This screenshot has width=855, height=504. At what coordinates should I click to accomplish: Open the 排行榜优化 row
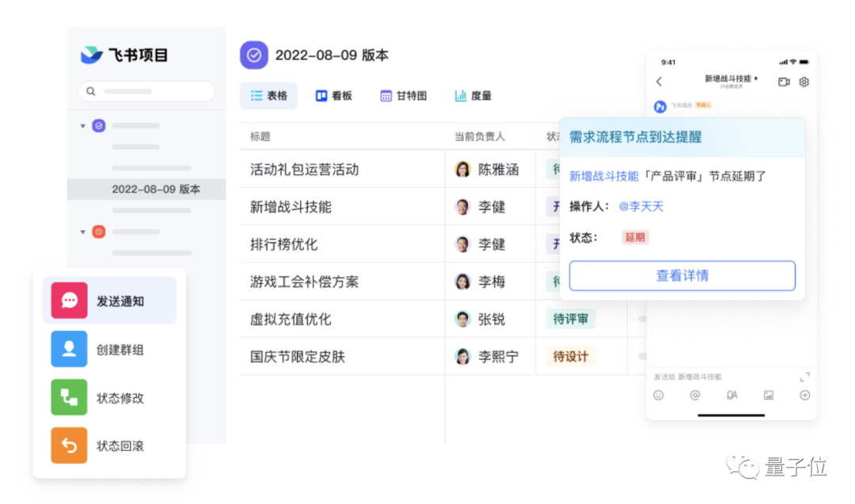point(283,244)
